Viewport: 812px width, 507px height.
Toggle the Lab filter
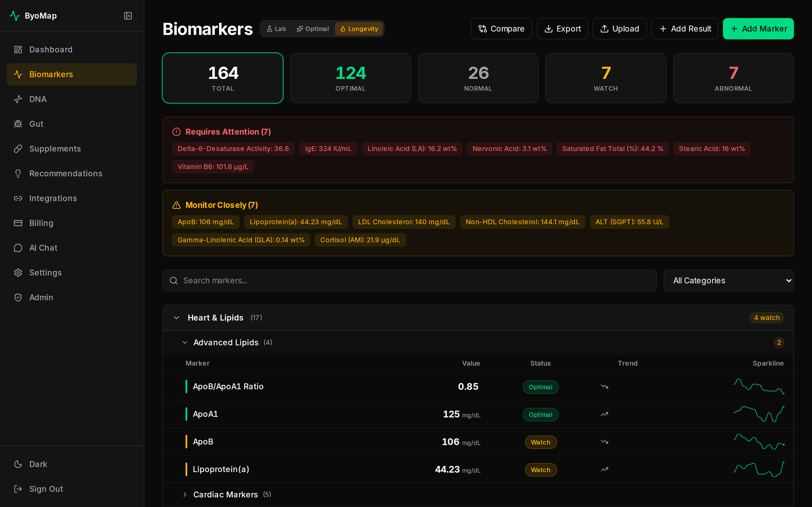pyautogui.click(x=276, y=28)
